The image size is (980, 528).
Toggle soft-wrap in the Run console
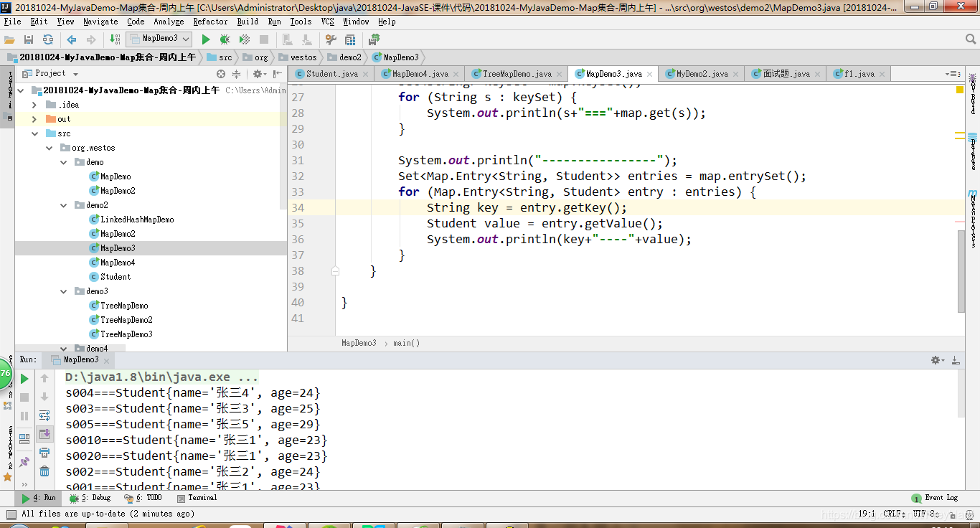click(44, 415)
